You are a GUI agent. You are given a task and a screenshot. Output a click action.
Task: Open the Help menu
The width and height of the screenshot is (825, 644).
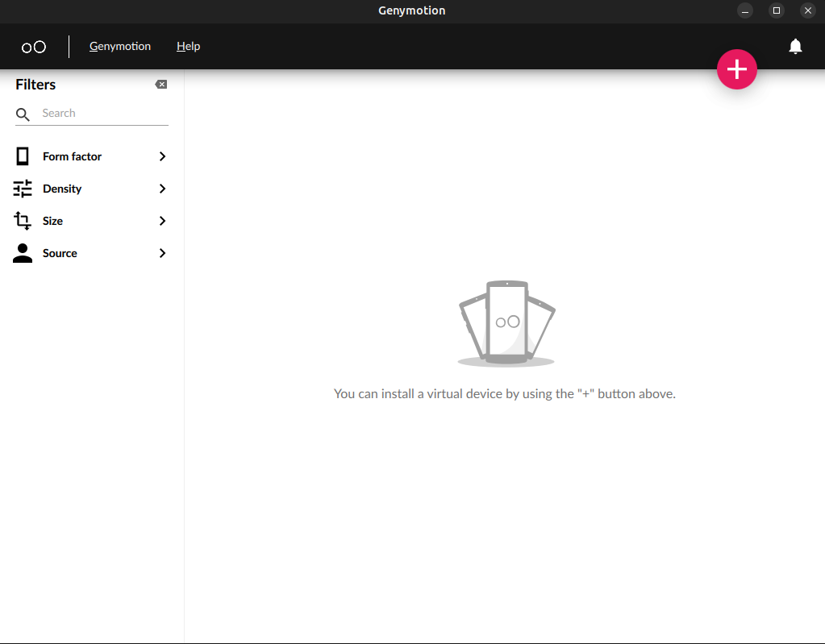188,47
